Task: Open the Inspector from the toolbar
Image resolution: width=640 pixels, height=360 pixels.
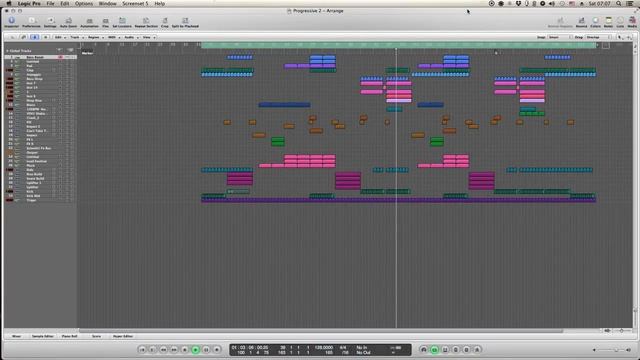Action: pos(11,22)
